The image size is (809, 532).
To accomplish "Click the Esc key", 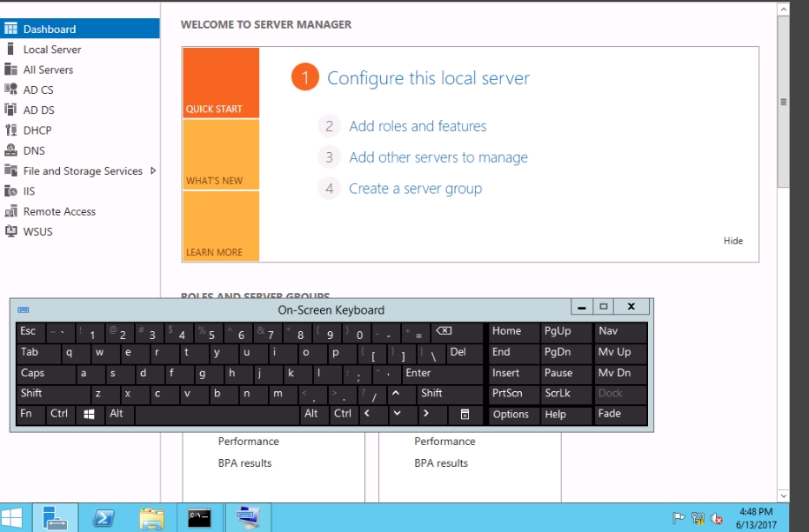I will 31,332.
